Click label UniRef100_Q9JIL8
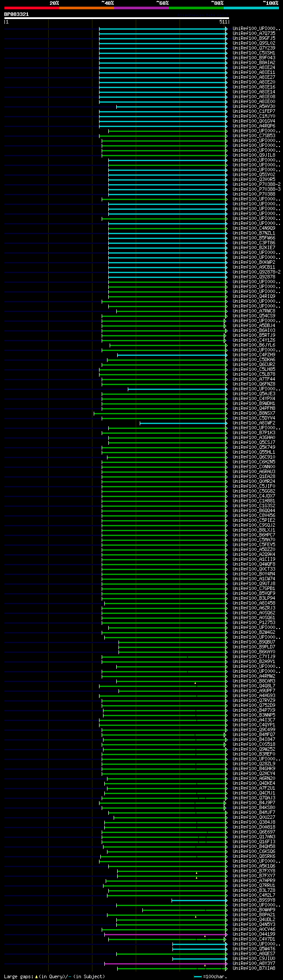Viewport: 283px width, 980px height. (254, 155)
